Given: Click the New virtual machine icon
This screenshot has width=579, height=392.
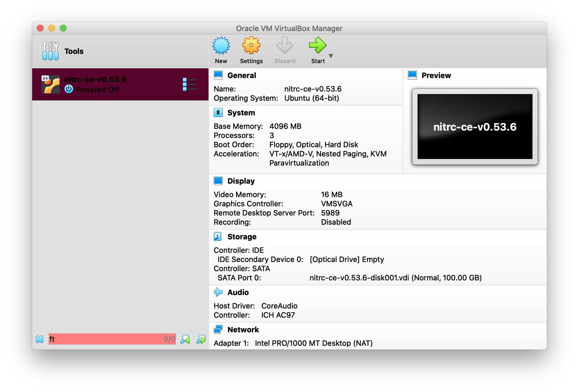Looking at the screenshot, I should coord(221,45).
